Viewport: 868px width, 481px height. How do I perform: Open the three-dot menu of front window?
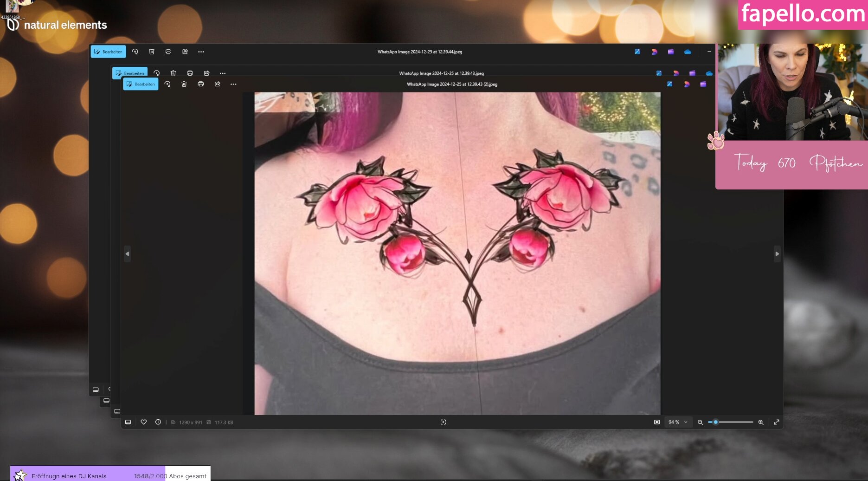pos(233,84)
